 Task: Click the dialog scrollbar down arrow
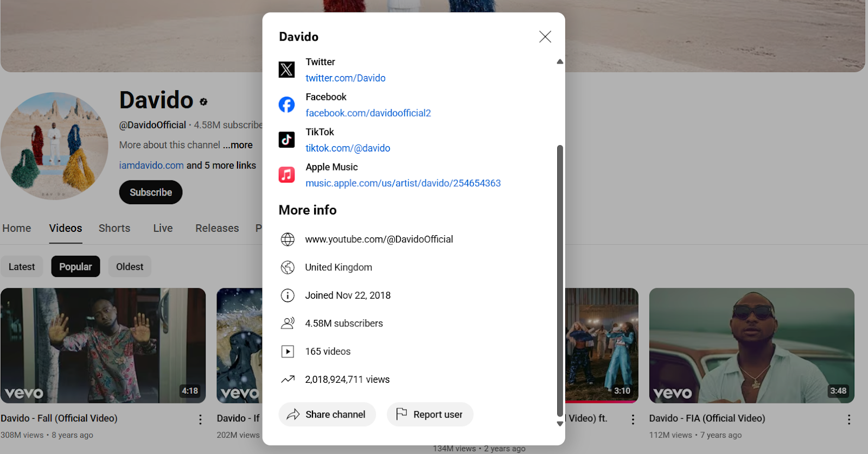point(560,424)
